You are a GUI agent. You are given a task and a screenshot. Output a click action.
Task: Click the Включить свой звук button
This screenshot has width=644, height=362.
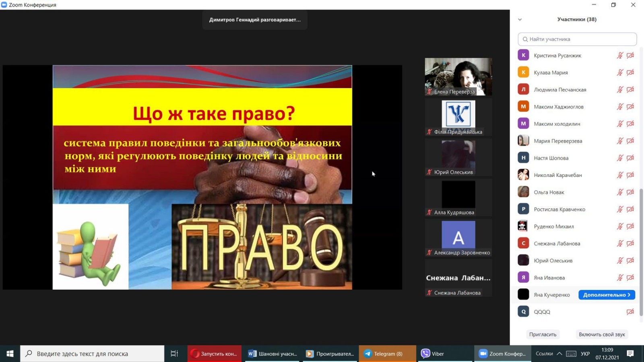tap(602, 334)
